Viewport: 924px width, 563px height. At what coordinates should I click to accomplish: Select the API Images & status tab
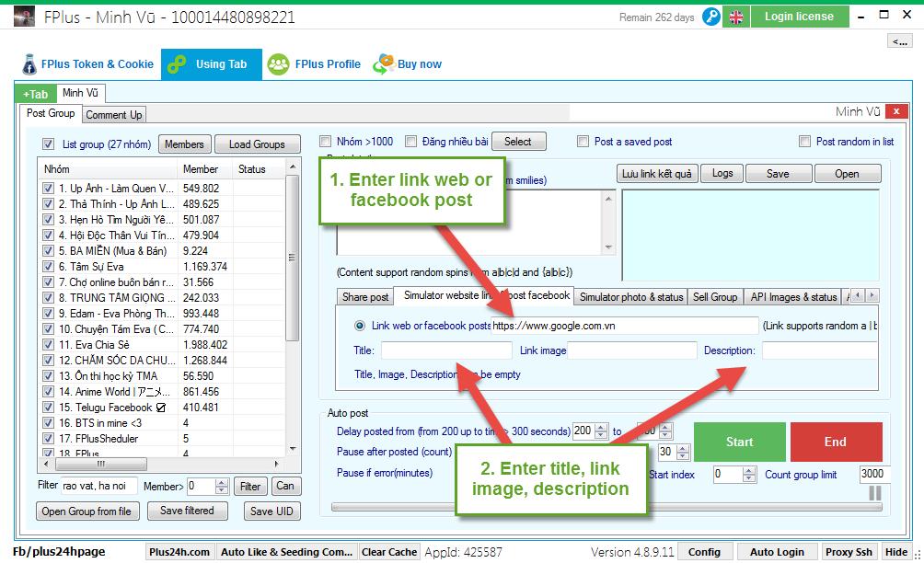click(793, 297)
